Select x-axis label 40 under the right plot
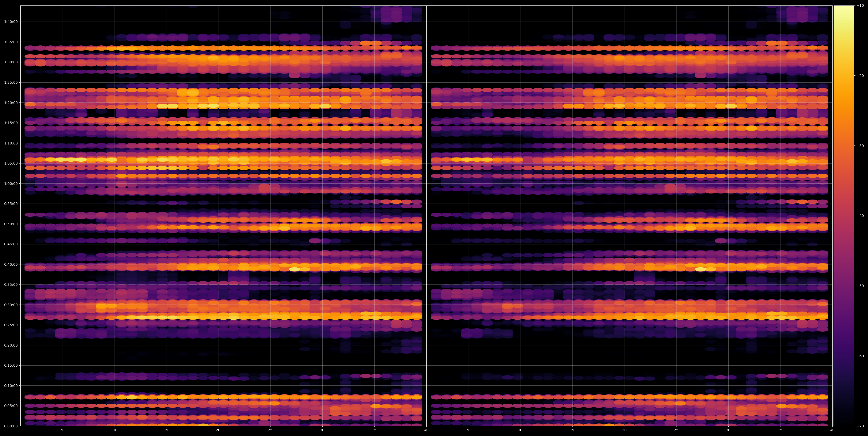 point(832,430)
